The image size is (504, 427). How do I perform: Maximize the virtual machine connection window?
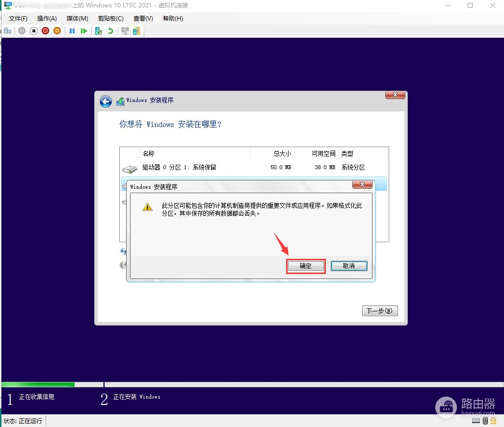[x=470, y=5]
